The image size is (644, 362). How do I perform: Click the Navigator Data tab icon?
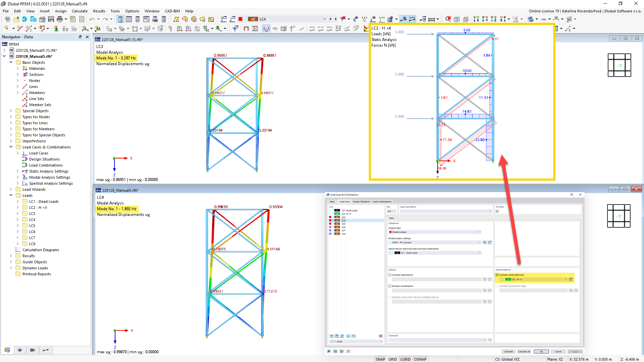7,350
